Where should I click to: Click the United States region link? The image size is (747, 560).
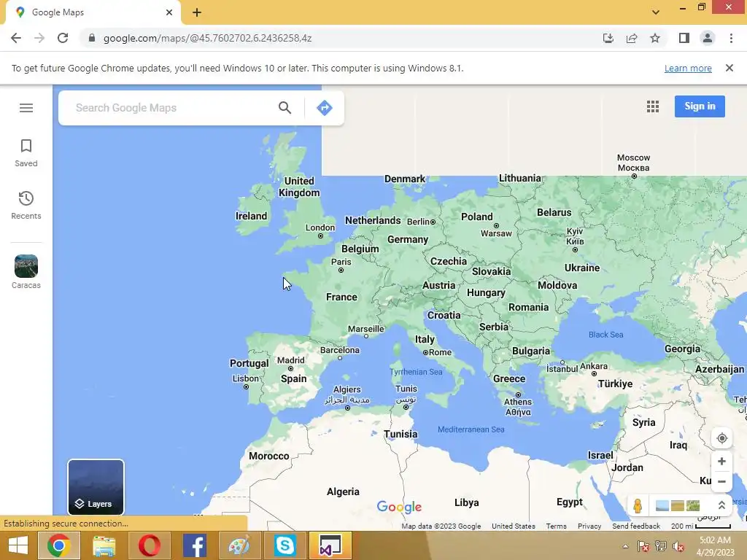tap(514, 526)
